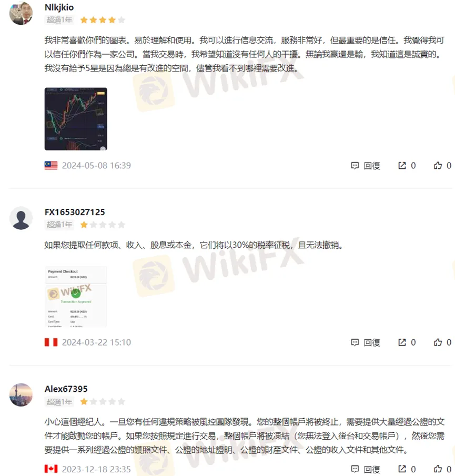
Task: Open the trading chart thumbnail image
Action: pos(76,119)
